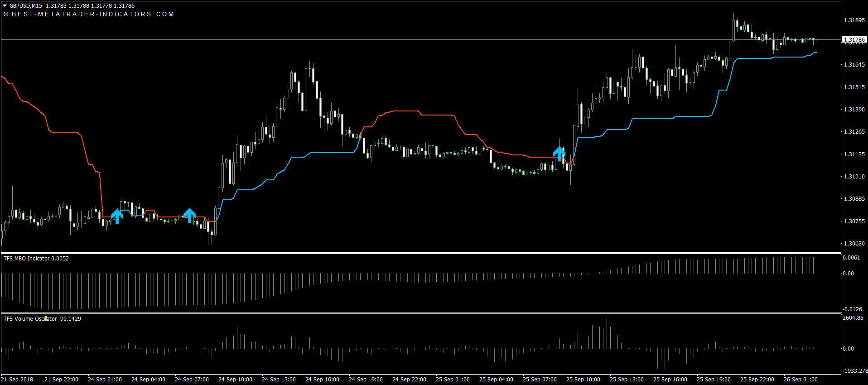Select the TFS Volume Oscillator label
The width and height of the screenshot is (868, 385).
pos(42,319)
